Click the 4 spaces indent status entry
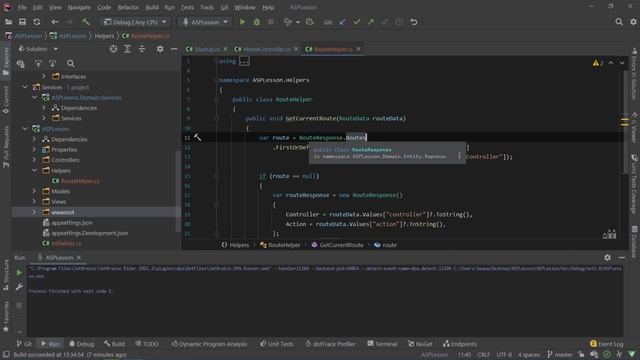This screenshot has width=640, height=360. point(529,355)
